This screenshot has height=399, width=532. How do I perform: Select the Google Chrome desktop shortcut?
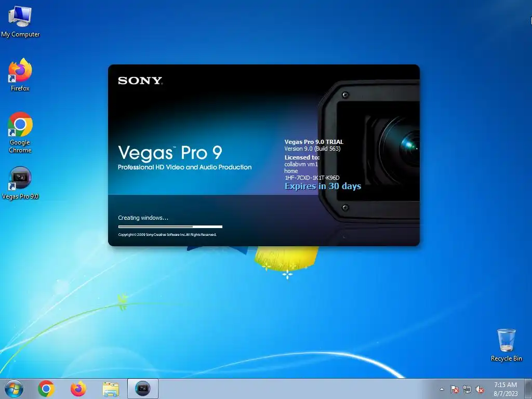coord(20,132)
